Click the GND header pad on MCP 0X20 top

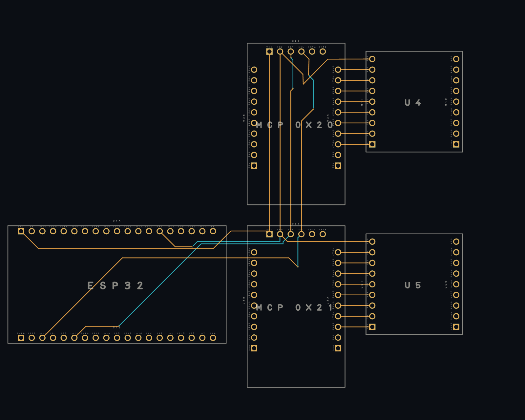click(280, 52)
